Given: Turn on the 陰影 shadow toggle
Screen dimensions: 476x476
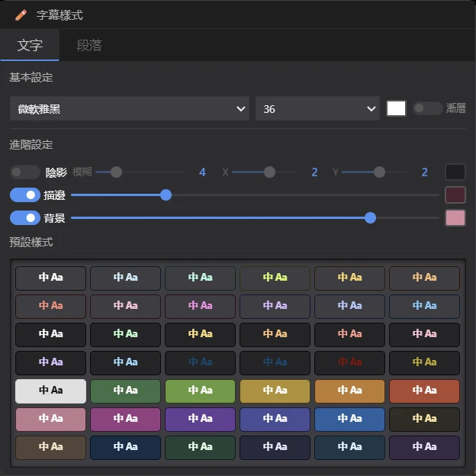Looking at the screenshot, I should click(x=25, y=172).
